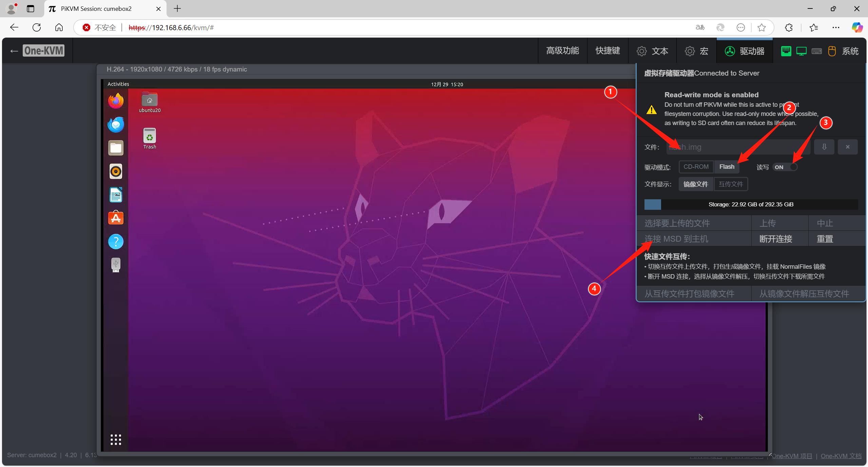Switch file display to 镜像文件
The height and width of the screenshot is (467, 868).
click(x=696, y=184)
